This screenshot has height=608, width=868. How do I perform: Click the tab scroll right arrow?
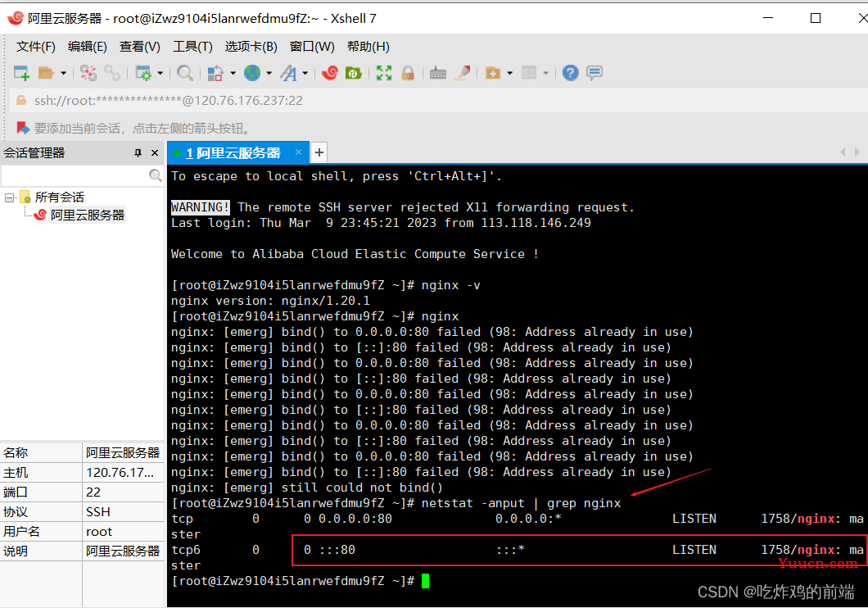pyautogui.click(x=857, y=152)
